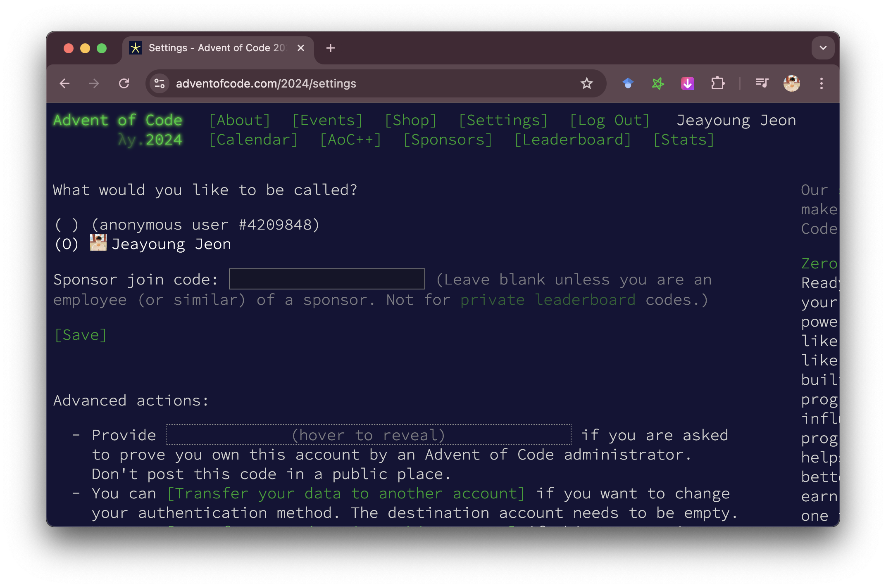This screenshot has width=886, height=588.
Task: Click the pink download extension icon
Action: coord(687,84)
